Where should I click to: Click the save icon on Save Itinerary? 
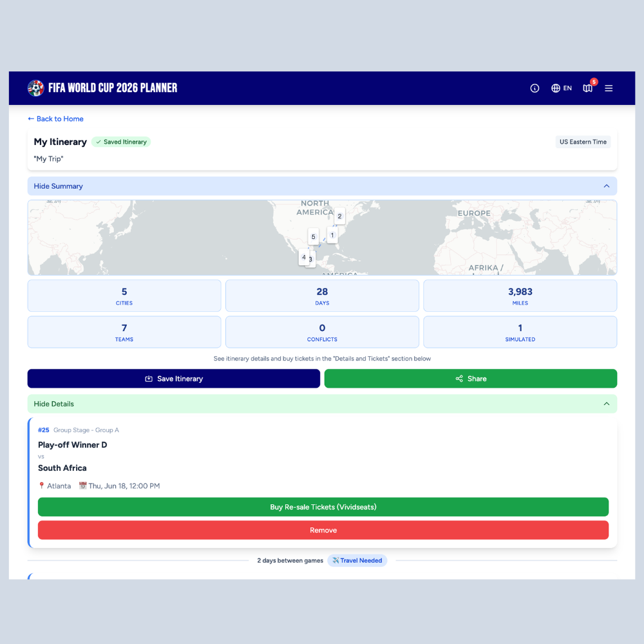coord(149,379)
